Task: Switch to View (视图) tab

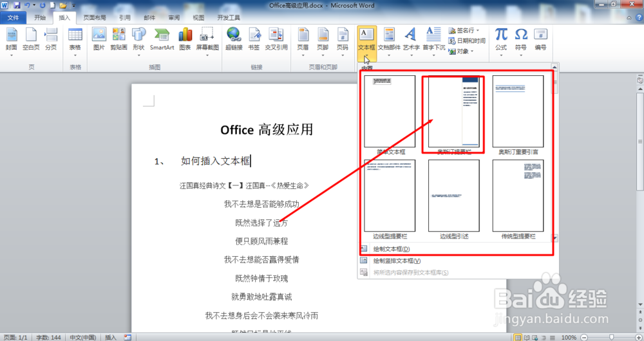Action: click(199, 17)
